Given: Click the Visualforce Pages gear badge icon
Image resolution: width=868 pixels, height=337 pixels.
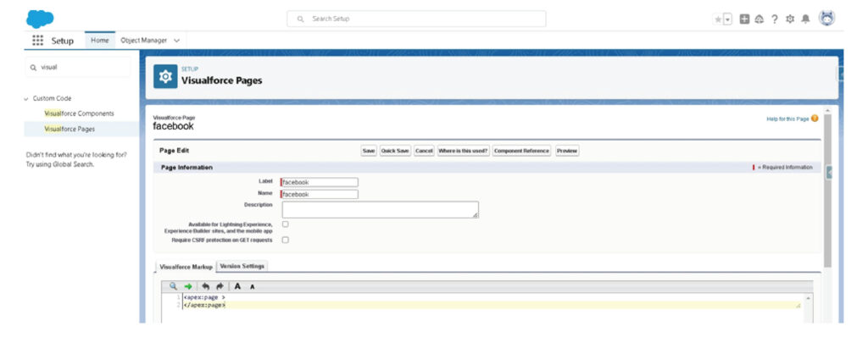Looking at the screenshot, I should (x=165, y=76).
